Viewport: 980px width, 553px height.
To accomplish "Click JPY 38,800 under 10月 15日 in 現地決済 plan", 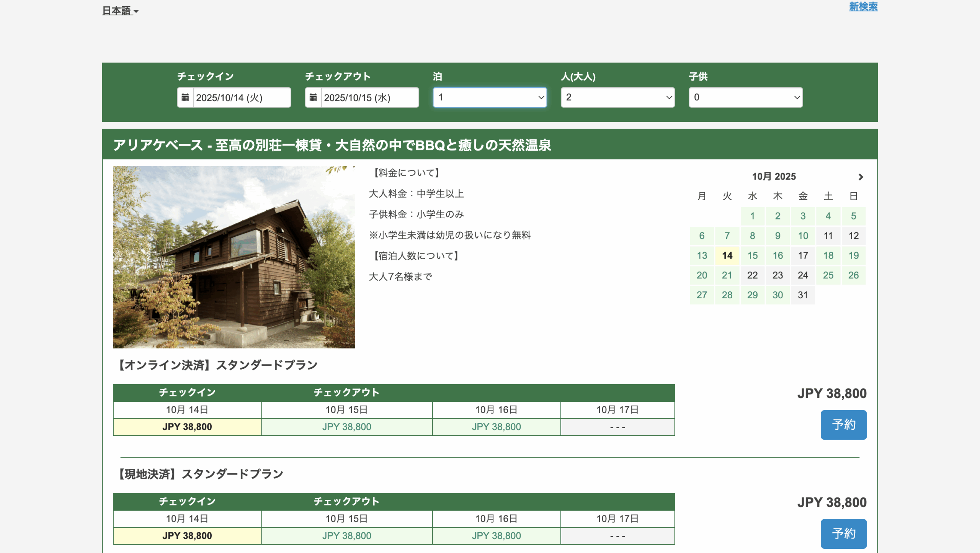I will coord(346,536).
